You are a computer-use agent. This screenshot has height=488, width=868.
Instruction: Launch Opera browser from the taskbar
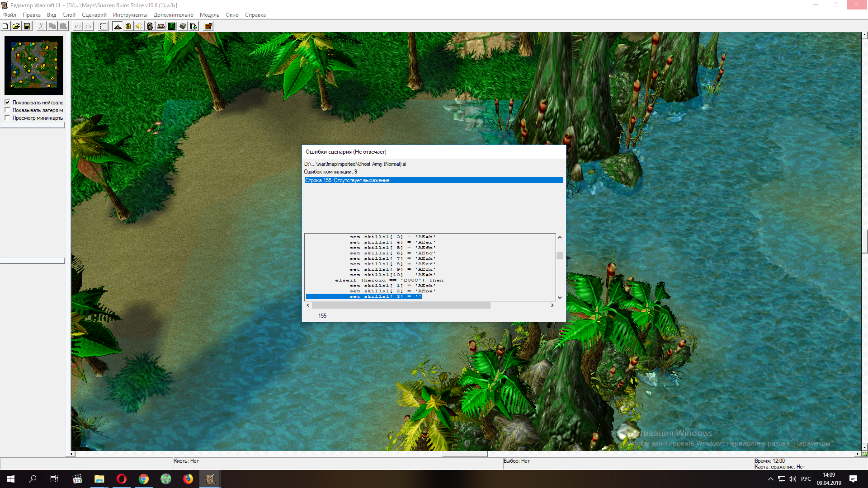[121, 479]
